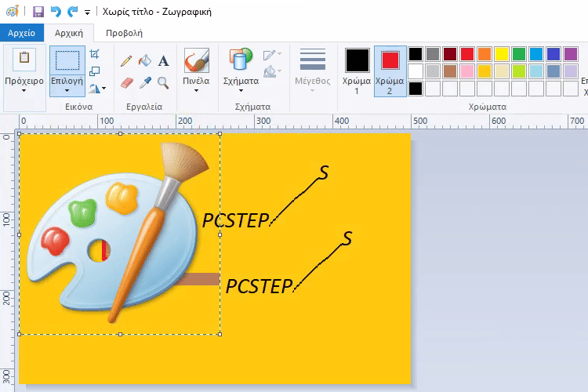Screen dimensions: 588x392
Task: Pick the brown palette swatch
Action: [x=450, y=71]
